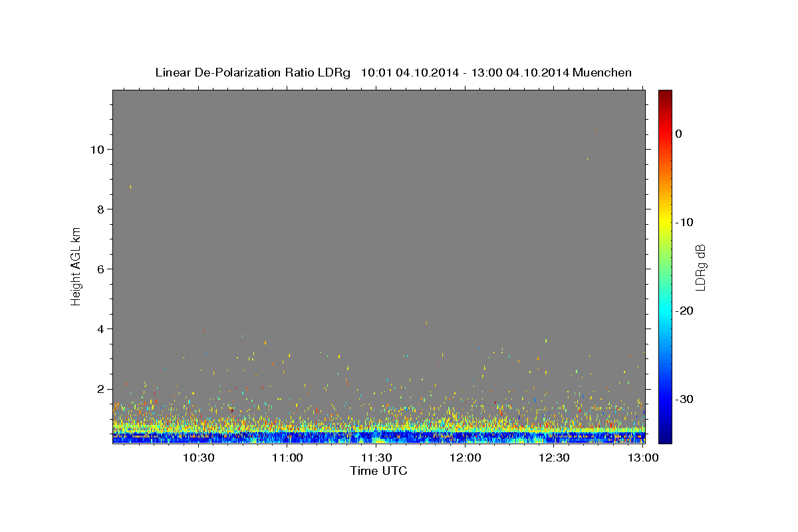798x532 pixels.
Task: Click the 11:30 time tick label
Action: (x=376, y=458)
